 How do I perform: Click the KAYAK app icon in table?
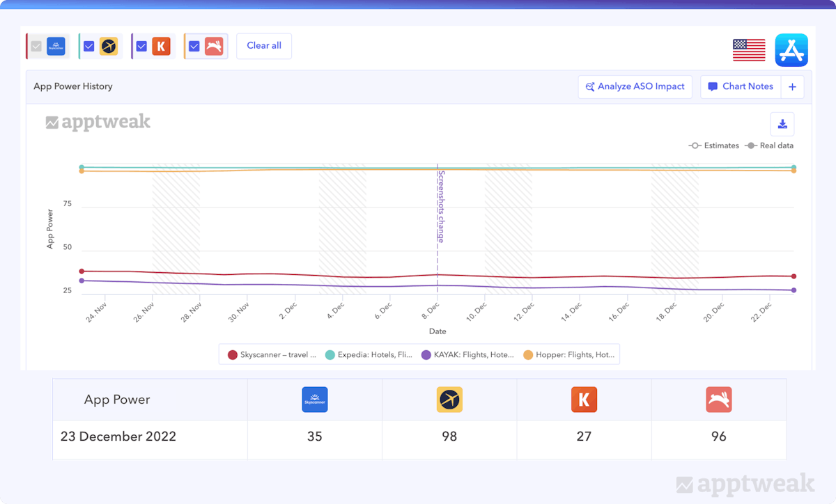(584, 400)
